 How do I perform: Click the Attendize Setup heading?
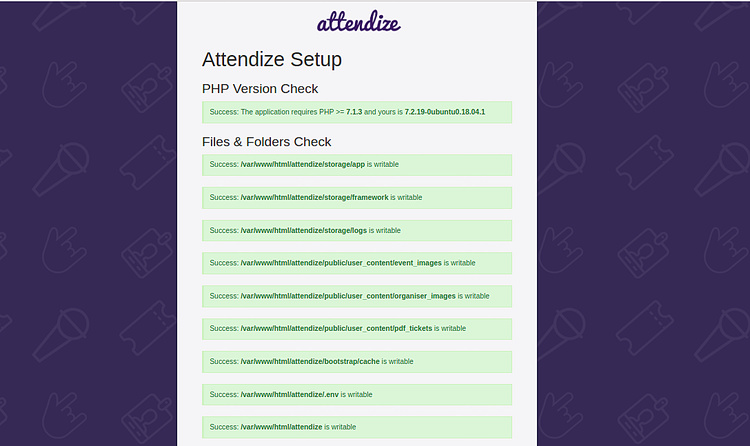coord(271,60)
